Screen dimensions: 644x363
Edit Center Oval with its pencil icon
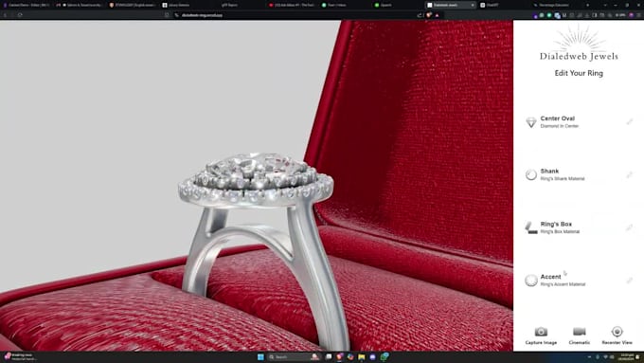tap(629, 121)
